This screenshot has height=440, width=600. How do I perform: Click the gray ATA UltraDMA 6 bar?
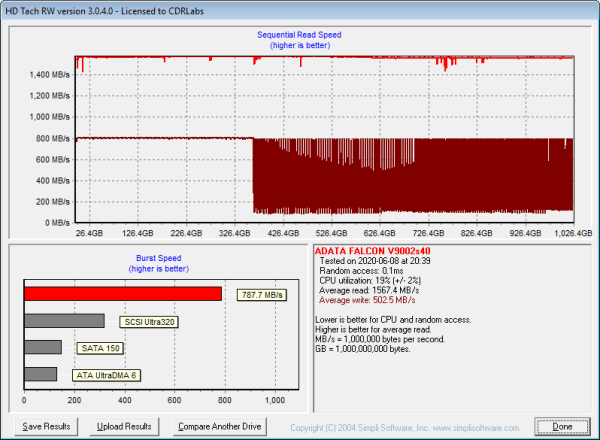pos(40,375)
